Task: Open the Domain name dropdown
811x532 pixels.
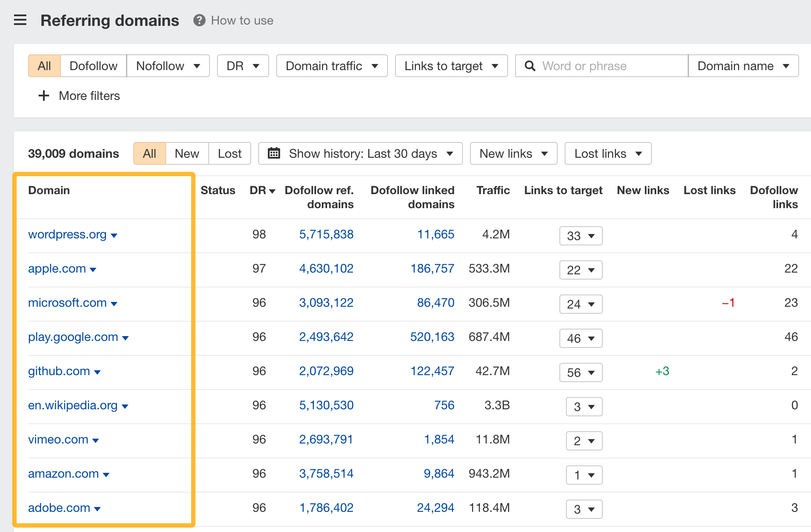Action: click(743, 66)
